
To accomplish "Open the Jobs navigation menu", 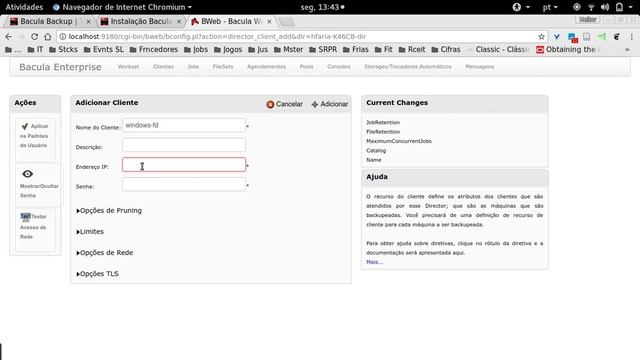I will pyautogui.click(x=193, y=67).
